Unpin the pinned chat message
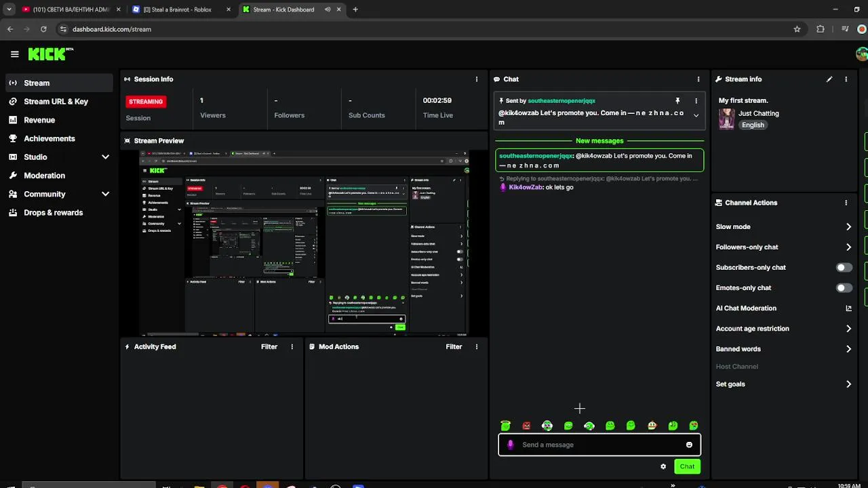This screenshot has height=488, width=868. pos(677,101)
